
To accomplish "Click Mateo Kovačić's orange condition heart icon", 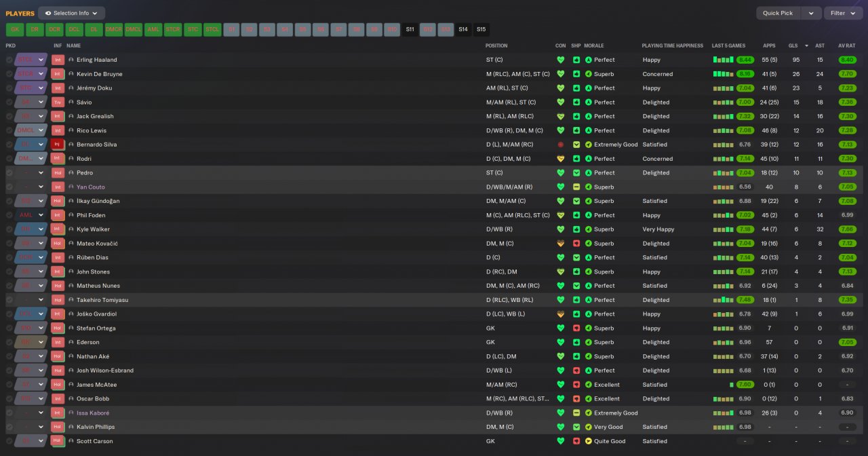I will (x=560, y=244).
